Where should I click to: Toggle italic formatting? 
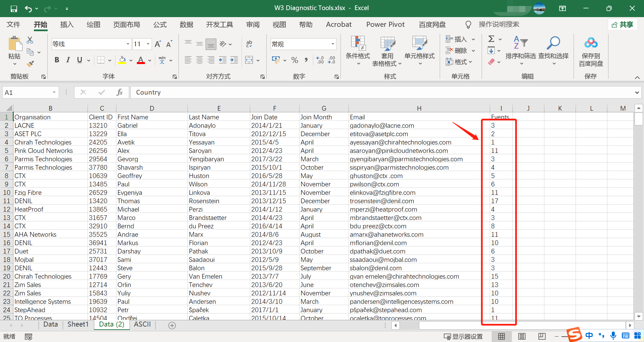[x=68, y=60]
